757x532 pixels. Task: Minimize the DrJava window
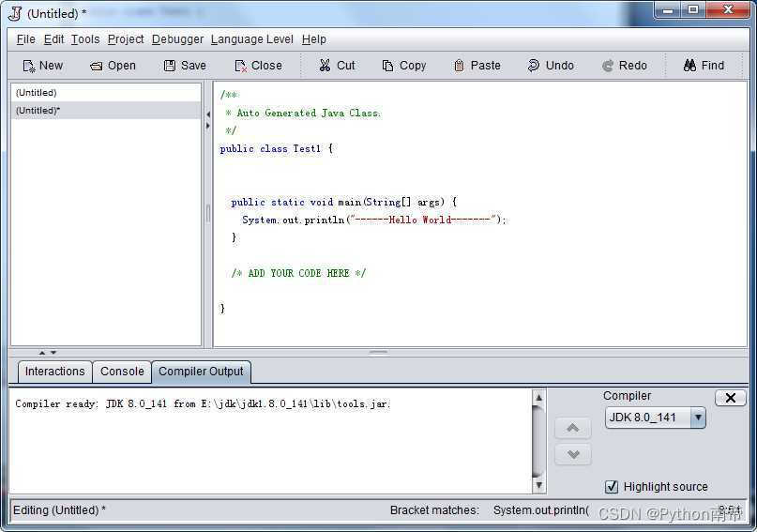[x=668, y=9]
